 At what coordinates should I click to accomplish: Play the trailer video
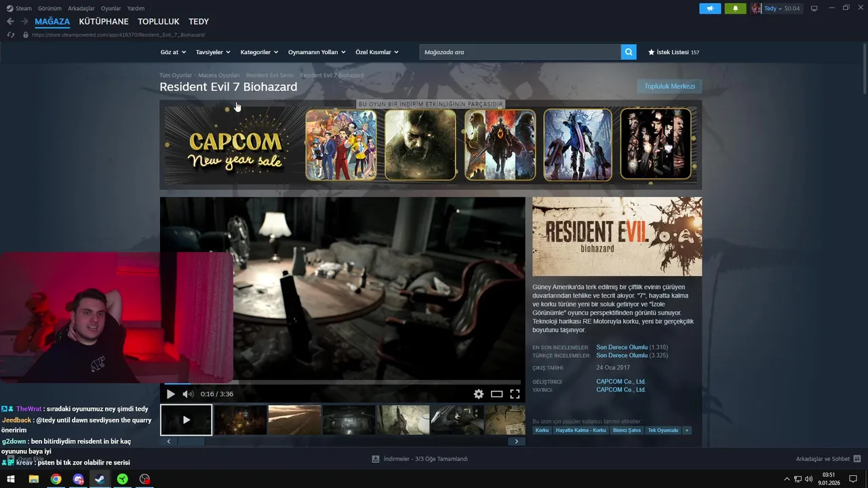[x=170, y=394]
